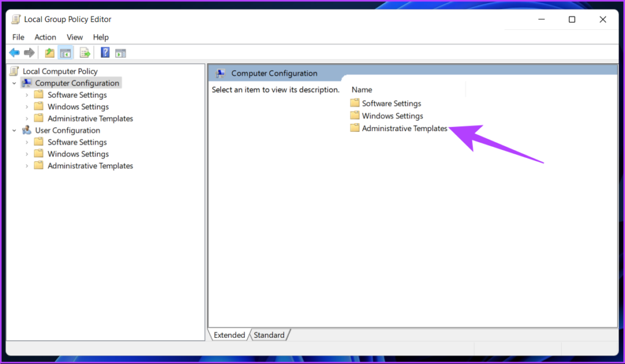625x364 pixels.
Task: Select Administrative Templates folder in right pane
Action: 404,129
